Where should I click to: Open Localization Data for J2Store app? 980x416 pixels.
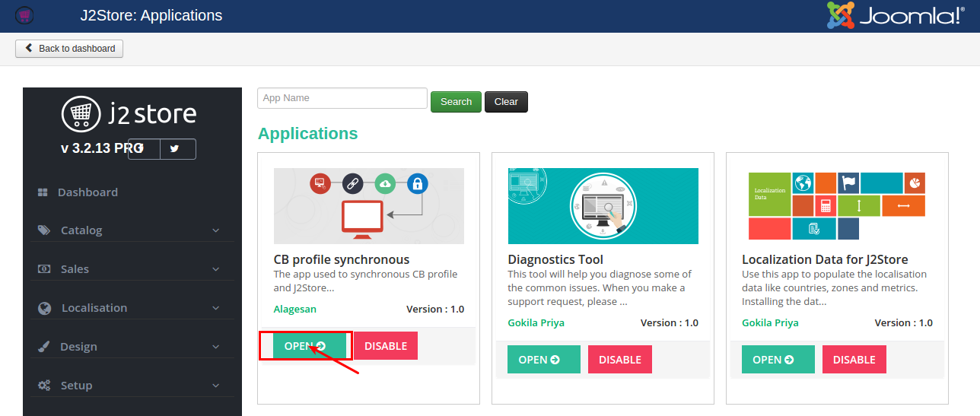coord(778,360)
